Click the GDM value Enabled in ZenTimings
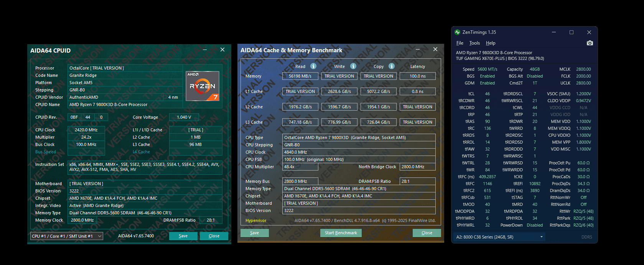This screenshot has width=644, height=265. coord(488,83)
